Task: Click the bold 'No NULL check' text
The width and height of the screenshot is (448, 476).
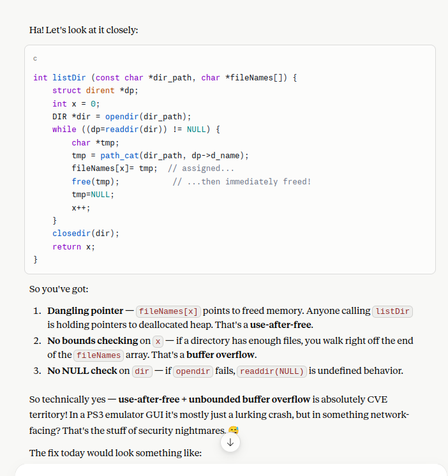Action: point(82,371)
